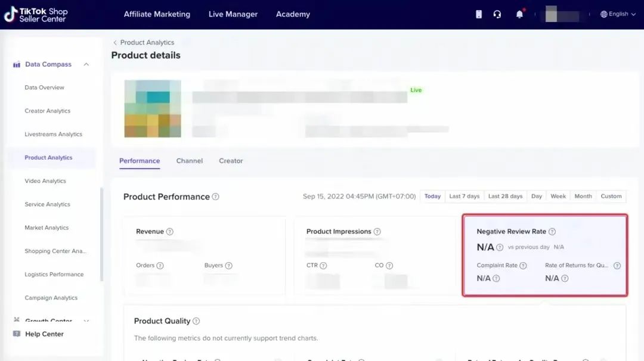
Task: Click info icon next to Product Quality
Action: click(196, 321)
